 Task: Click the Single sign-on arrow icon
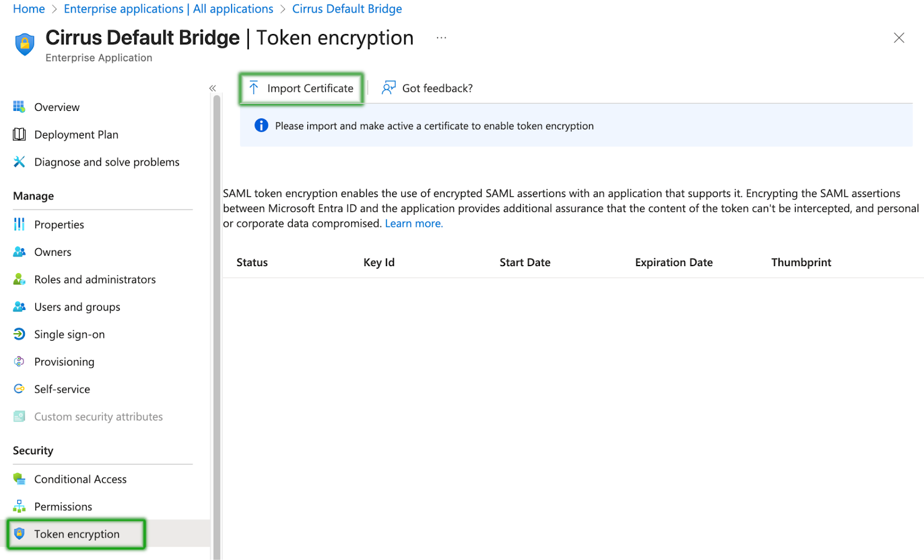(x=19, y=334)
